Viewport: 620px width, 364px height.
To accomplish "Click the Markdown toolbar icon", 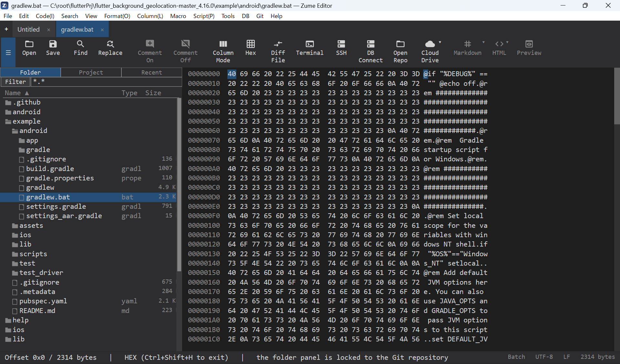I will tap(467, 48).
